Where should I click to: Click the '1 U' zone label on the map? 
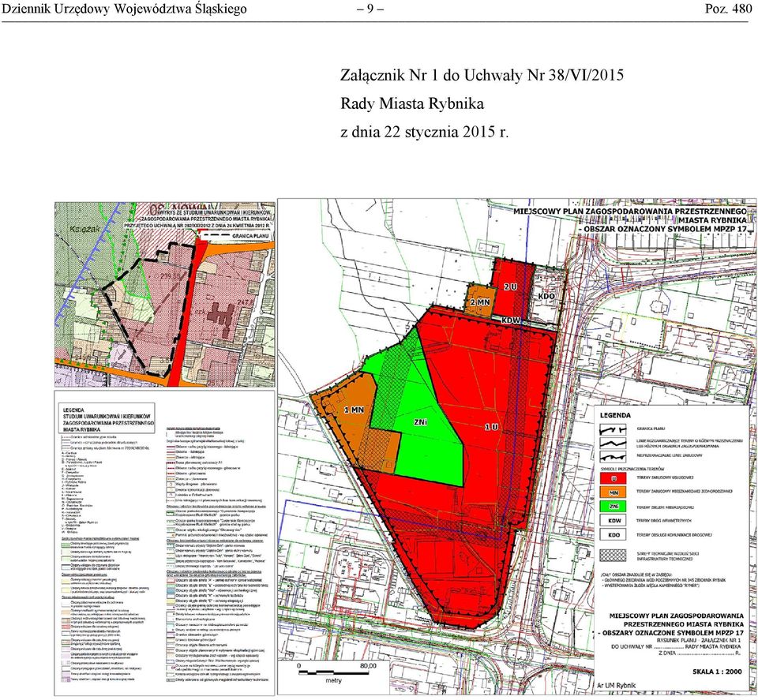[x=492, y=427]
